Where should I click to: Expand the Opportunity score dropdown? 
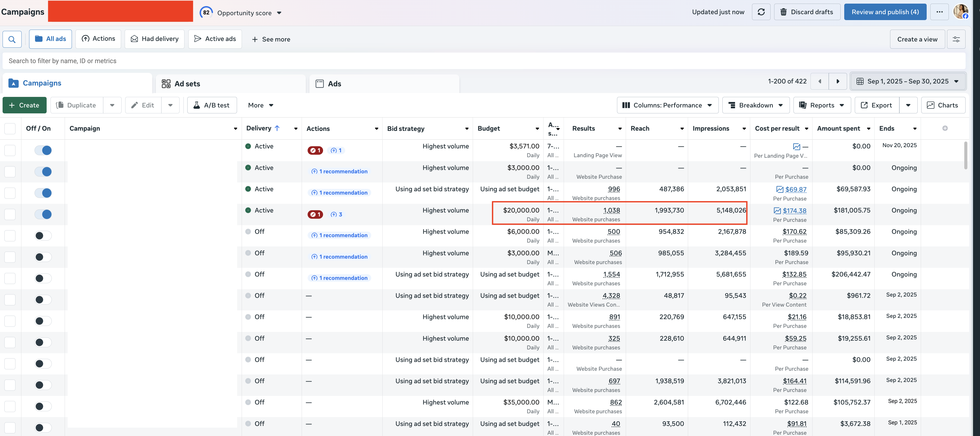(279, 13)
